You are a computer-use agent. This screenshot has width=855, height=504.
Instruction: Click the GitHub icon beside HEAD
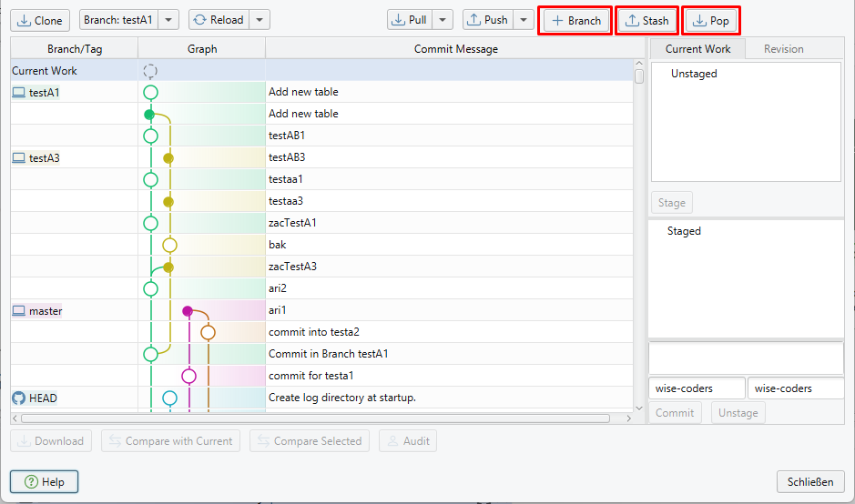[x=19, y=398]
